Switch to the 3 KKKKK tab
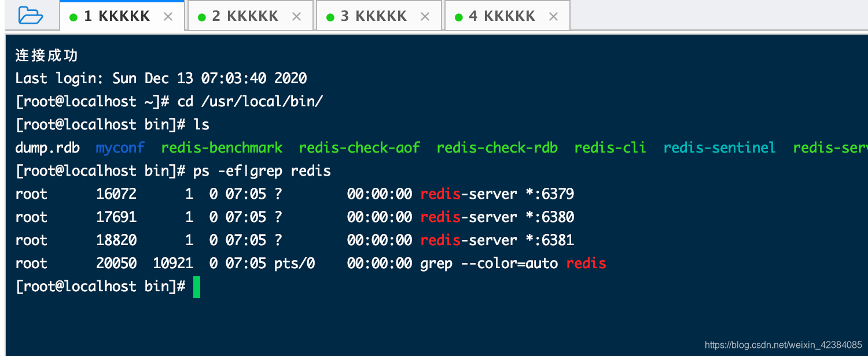The height and width of the screenshot is (356, 868). pyautogui.click(x=379, y=16)
